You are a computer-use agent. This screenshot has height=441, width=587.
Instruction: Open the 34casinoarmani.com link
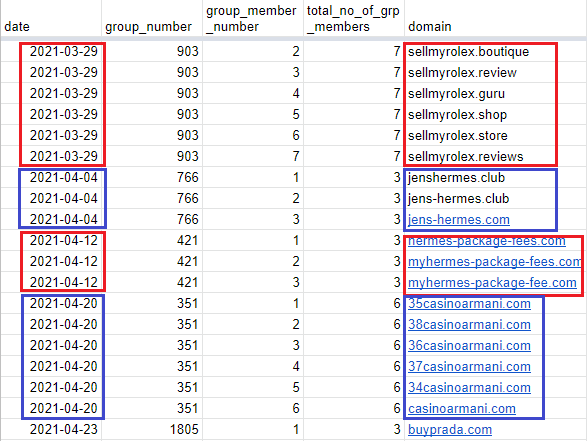(x=469, y=387)
